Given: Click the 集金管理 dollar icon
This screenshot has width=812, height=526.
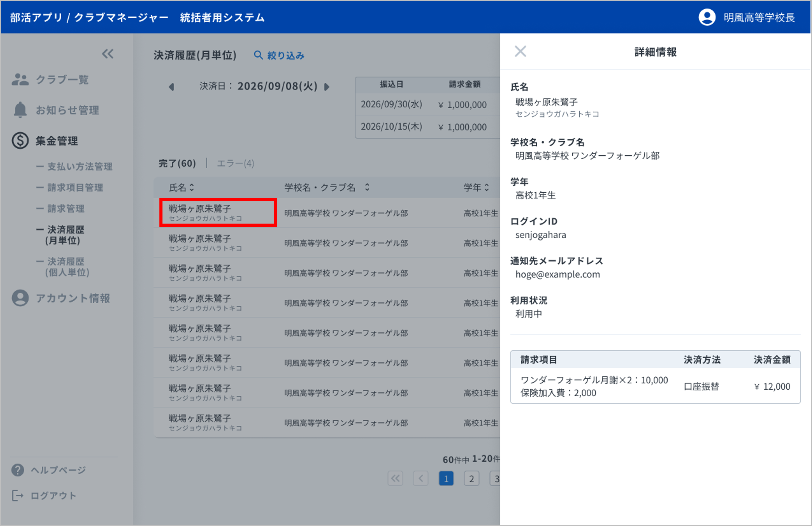Looking at the screenshot, I should click(x=20, y=141).
